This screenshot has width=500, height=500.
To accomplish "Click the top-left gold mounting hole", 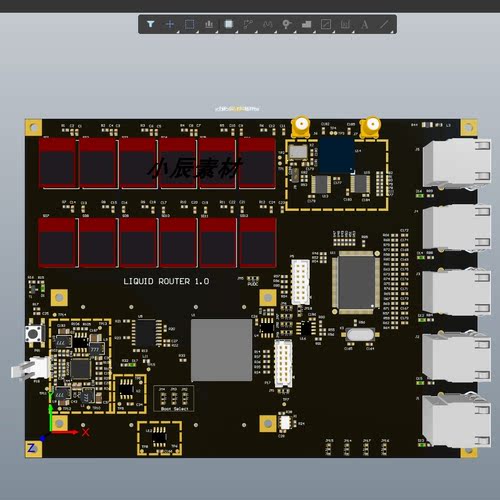I will tap(34, 127).
